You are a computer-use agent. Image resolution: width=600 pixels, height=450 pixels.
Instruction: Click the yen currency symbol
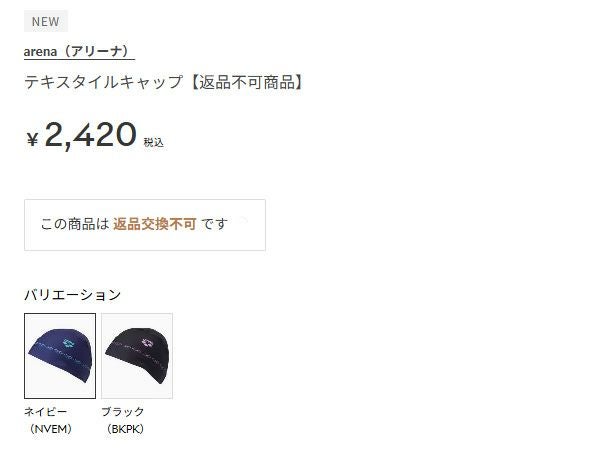[x=33, y=139]
